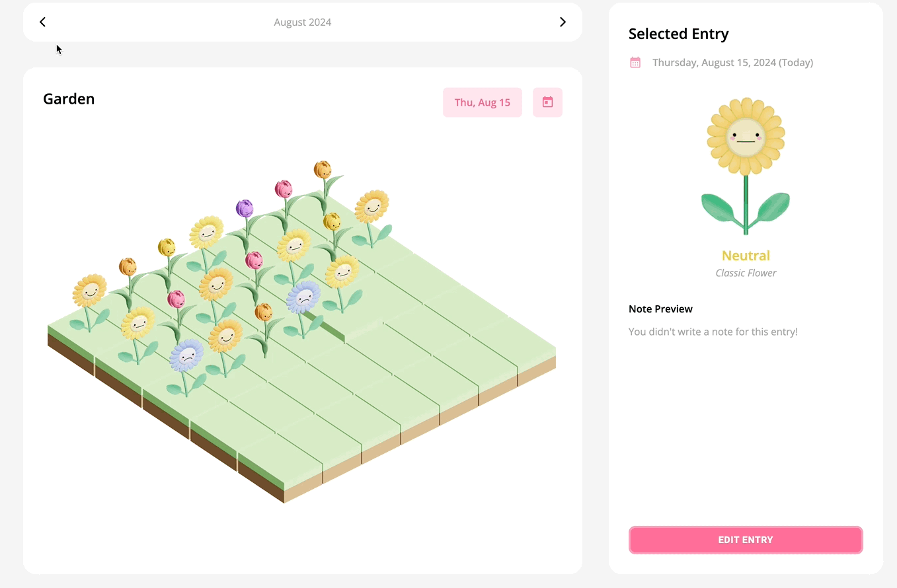Select the purple tulip in the garden
Viewport: 897px width, 588px height.
[x=245, y=209]
